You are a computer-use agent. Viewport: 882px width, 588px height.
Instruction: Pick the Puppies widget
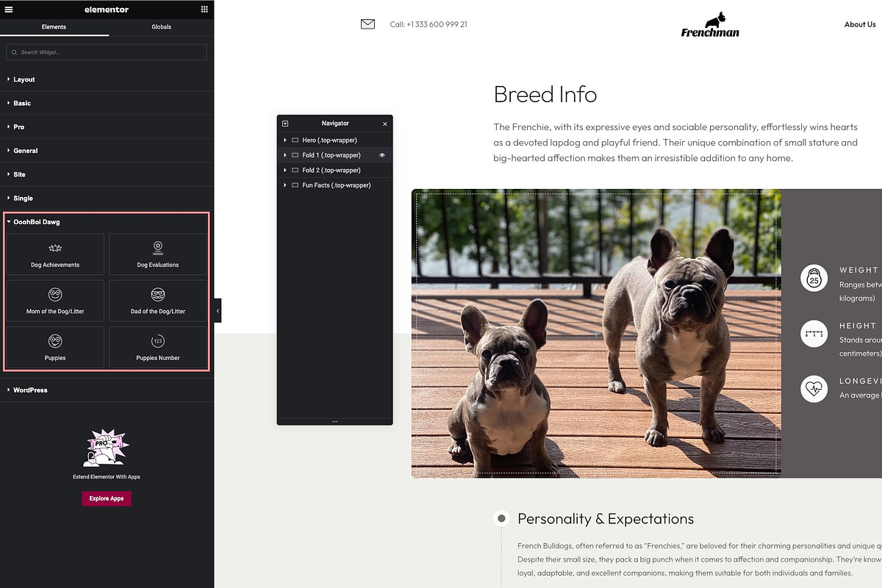(55, 347)
